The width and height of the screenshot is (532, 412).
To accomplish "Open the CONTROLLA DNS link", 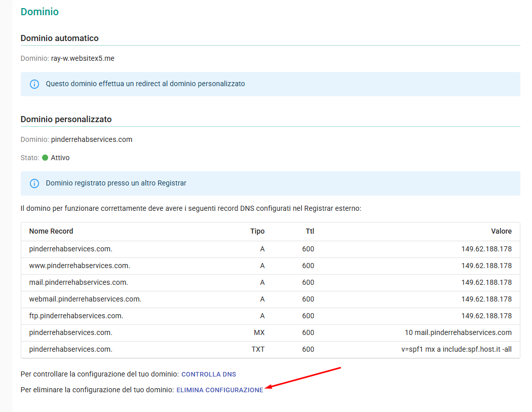I will point(209,374).
